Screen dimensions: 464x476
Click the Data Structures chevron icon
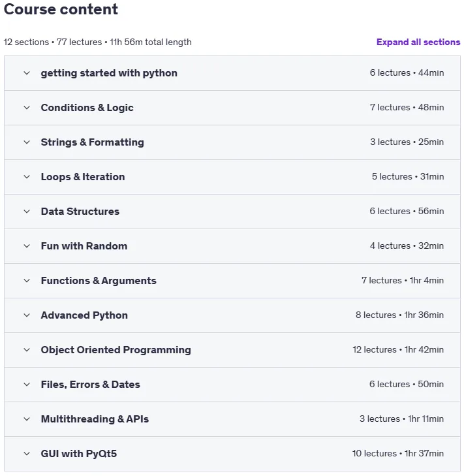tap(27, 212)
